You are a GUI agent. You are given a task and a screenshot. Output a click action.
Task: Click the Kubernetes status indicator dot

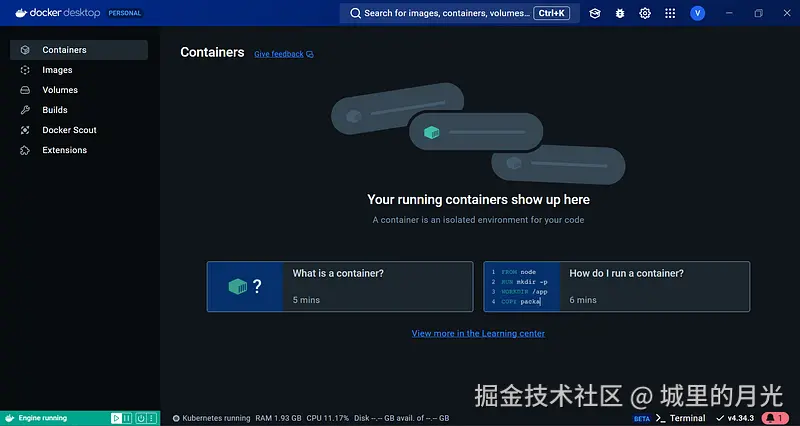click(x=176, y=418)
